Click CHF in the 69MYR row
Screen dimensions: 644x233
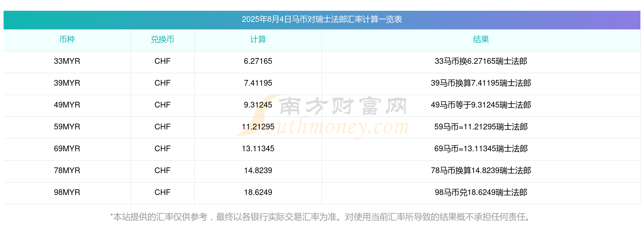point(162,149)
